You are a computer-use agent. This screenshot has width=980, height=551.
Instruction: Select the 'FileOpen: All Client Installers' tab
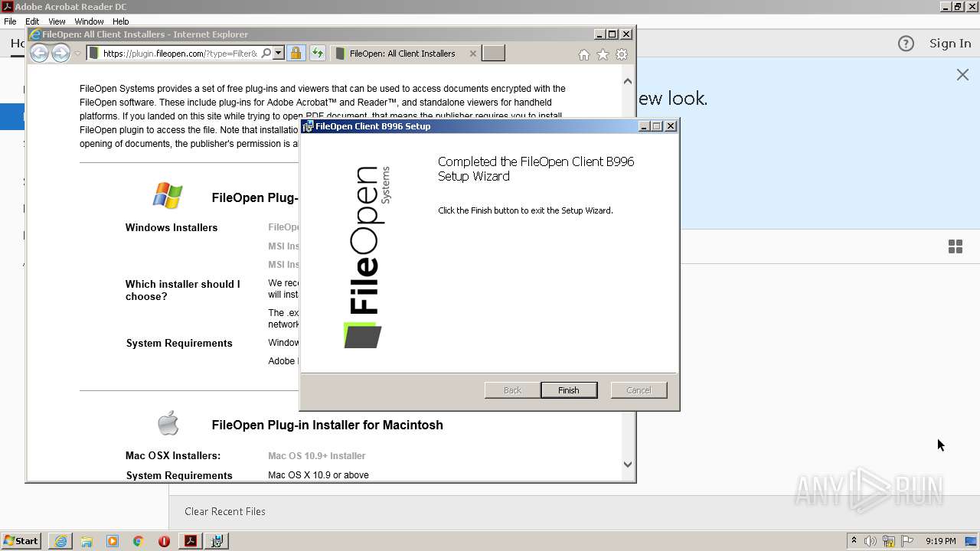tap(402, 54)
